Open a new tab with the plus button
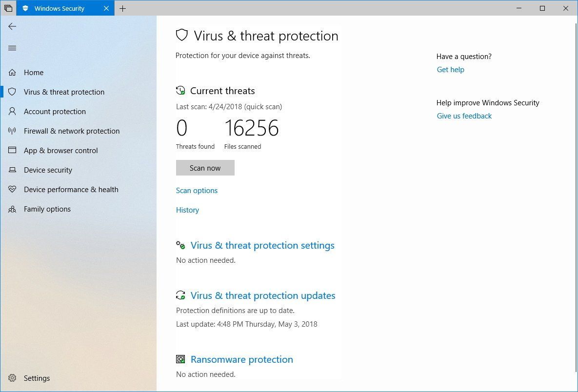 pos(122,8)
